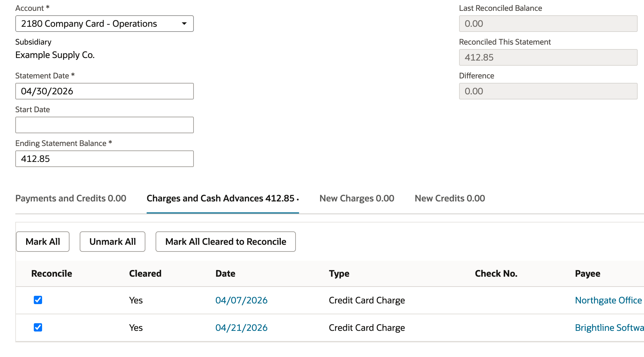Open the Northgate Office payee link
The width and height of the screenshot is (644, 357).
point(608,300)
